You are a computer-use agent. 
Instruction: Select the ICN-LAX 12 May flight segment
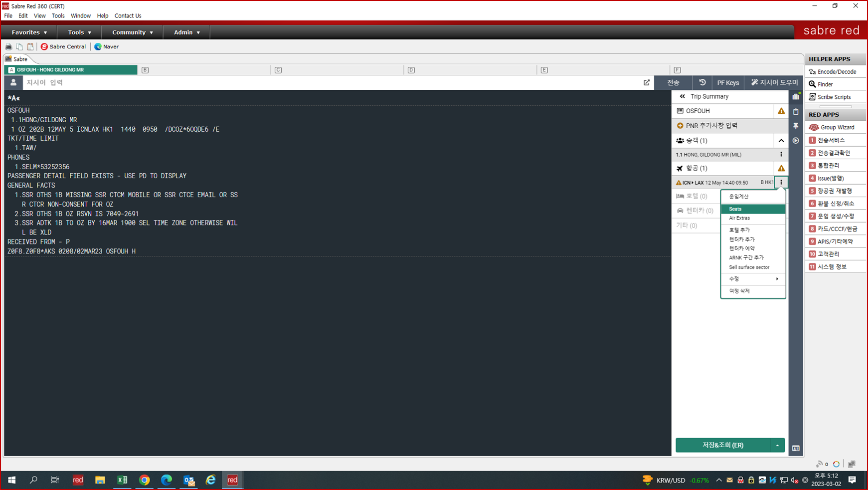point(723,183)
